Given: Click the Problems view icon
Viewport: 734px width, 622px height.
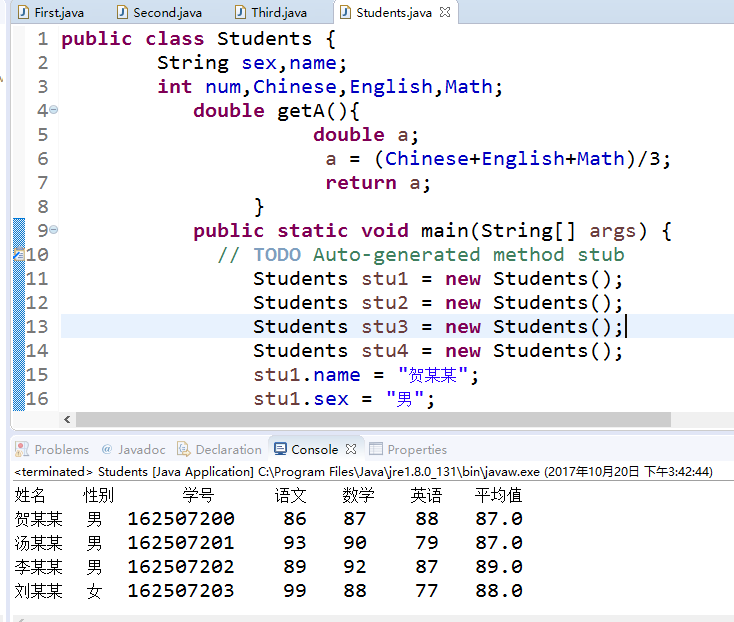Looking at the screenshot, I should pyautogui.click(x=22, y=449).
